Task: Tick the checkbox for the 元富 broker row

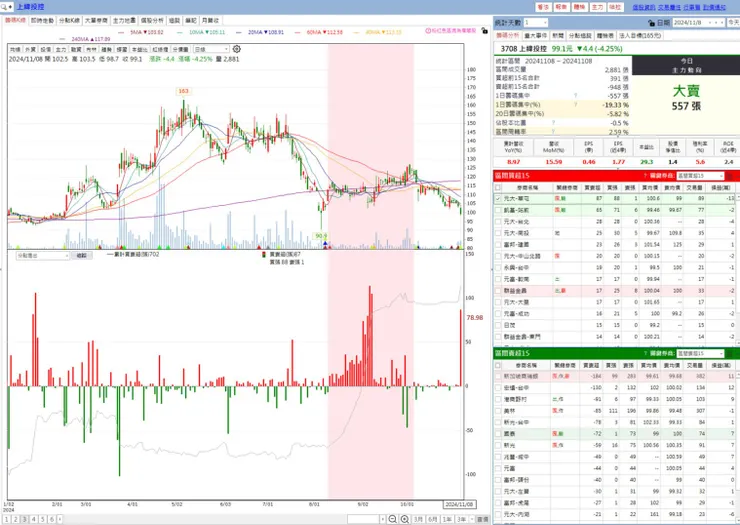Action: click(497, 468)
